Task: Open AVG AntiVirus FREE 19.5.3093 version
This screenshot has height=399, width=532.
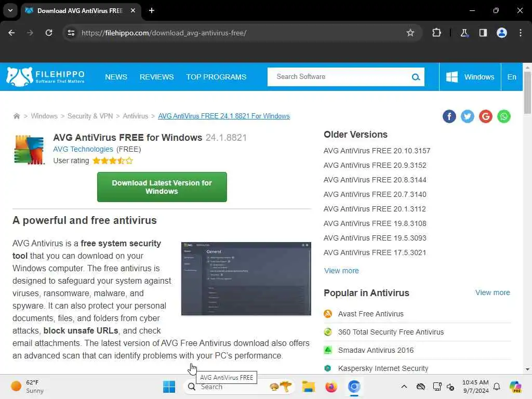Action: coord(375,238)
